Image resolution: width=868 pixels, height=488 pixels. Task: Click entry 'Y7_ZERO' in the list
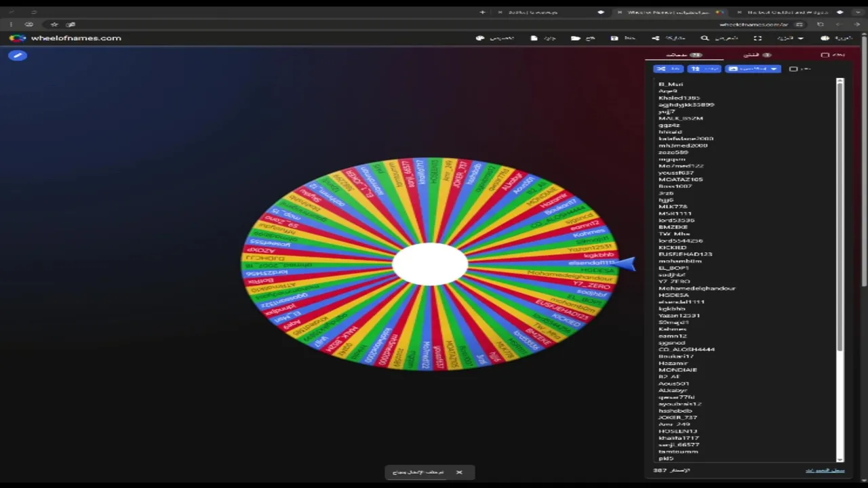[674, 281]
